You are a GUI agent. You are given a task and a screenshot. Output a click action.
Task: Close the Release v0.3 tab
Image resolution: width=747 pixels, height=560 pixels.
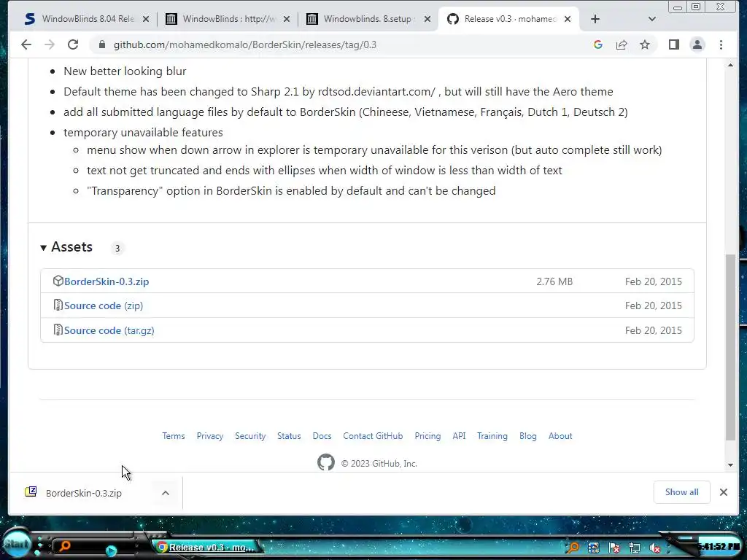pyautogui.click(x=568, y=19)
